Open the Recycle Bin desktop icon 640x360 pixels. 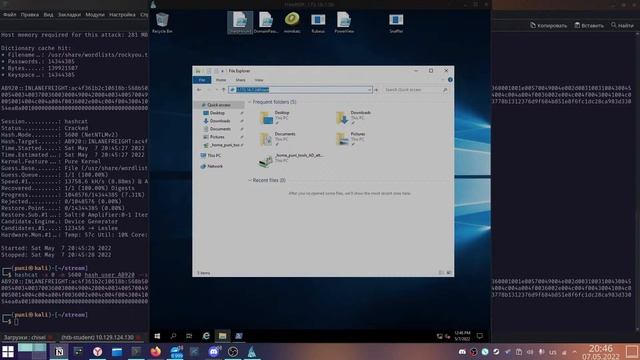tap(162, 22)
